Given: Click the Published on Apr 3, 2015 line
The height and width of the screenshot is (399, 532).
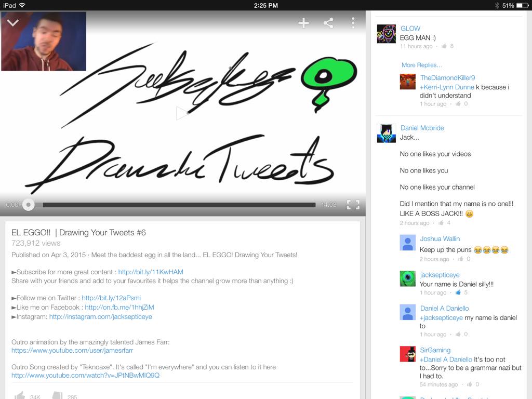Looking at the screenshot, I should [x=154, y=255].
